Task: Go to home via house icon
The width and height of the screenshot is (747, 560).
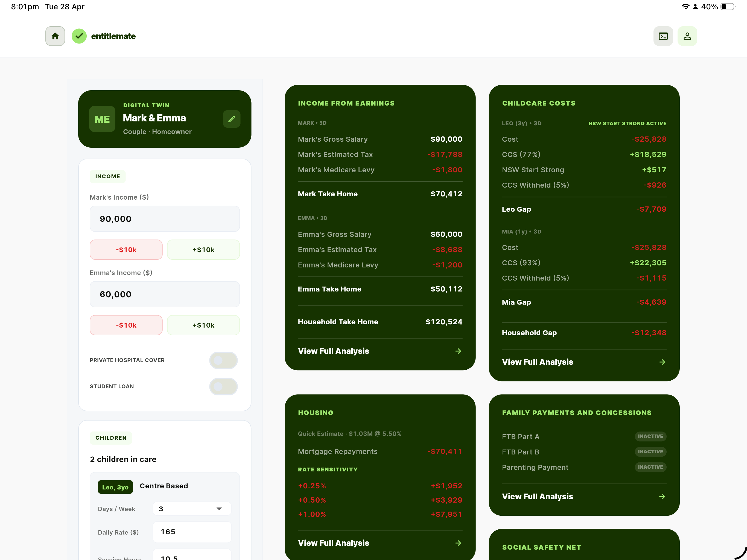Action: pos(55,36)
